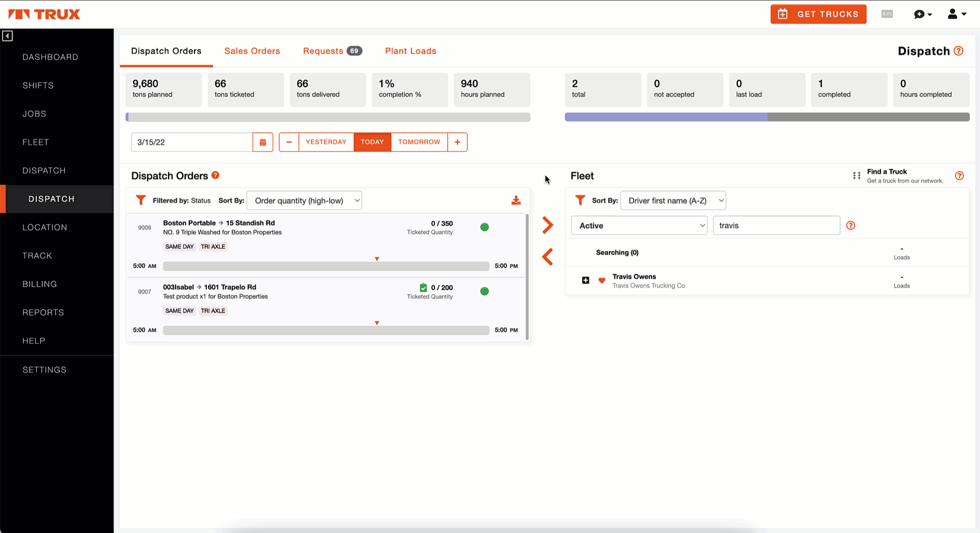Click the TRUX logo
This screenshot has height=533, width=980.
tap(44, 14)
